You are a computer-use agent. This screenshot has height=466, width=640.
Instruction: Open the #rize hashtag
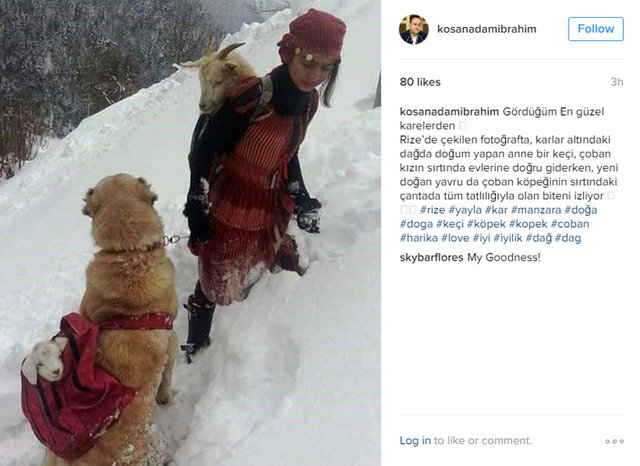pos(432,210)
